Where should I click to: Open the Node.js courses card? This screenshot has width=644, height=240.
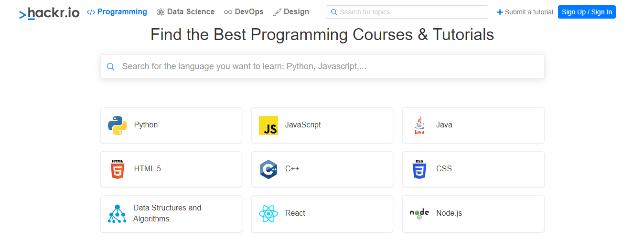tap(473, 214)
